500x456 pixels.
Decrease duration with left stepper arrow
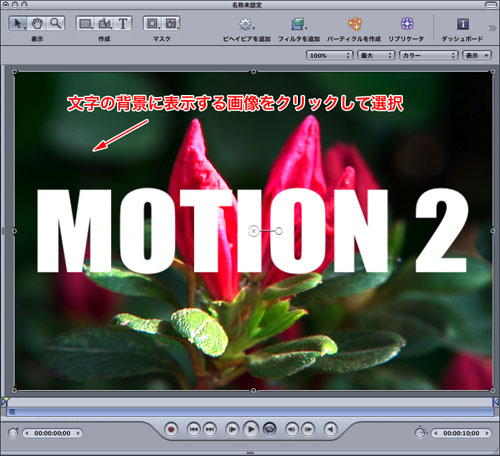click(x=436, y=433)
